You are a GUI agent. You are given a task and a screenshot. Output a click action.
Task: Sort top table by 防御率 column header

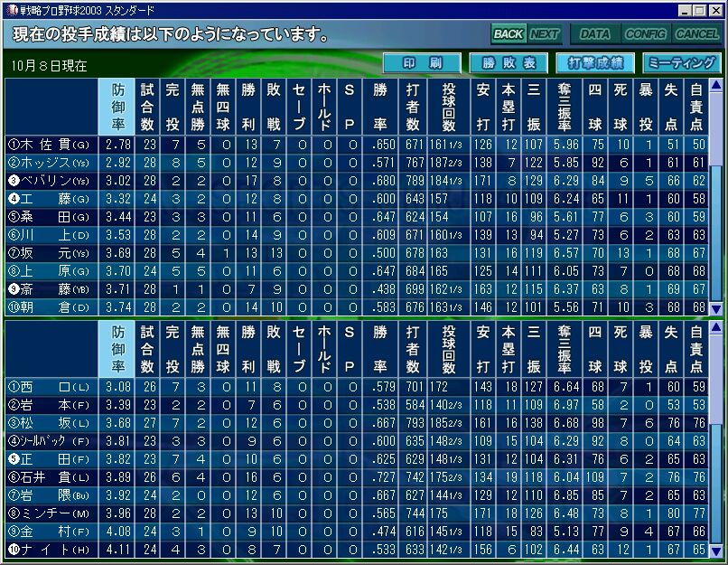tap(117, 107)
